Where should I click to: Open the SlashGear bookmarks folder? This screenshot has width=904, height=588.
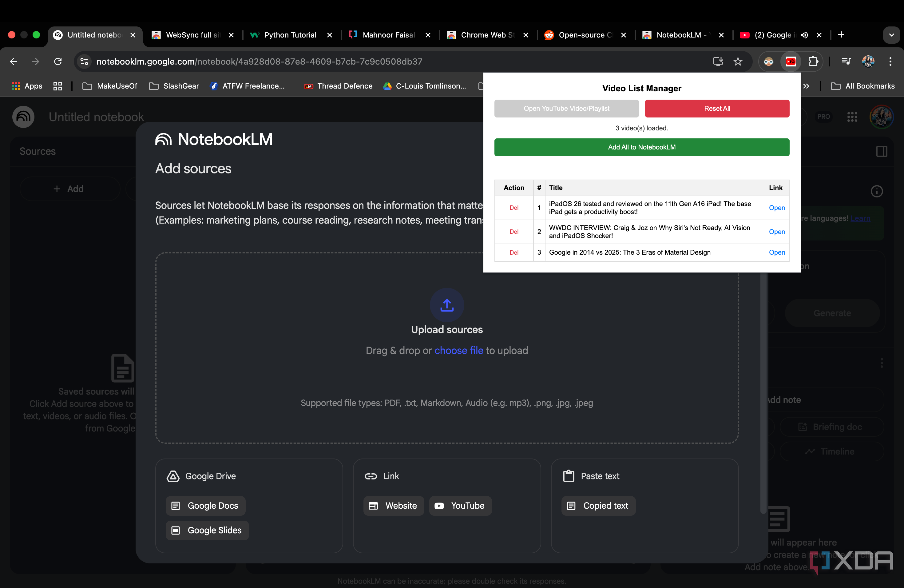click(174, 86)
